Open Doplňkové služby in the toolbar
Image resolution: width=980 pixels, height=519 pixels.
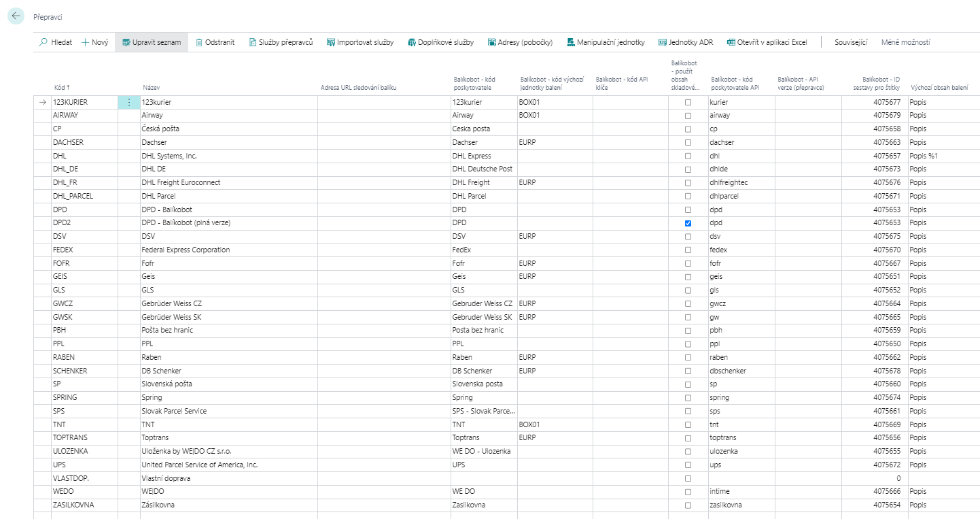[440, 42]
